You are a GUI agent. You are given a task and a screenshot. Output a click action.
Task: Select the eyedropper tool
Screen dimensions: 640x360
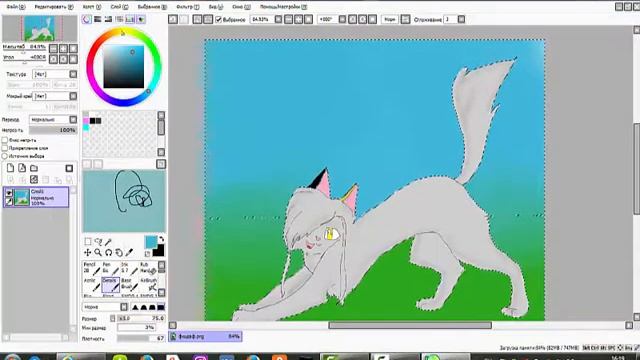coord(129,253)
